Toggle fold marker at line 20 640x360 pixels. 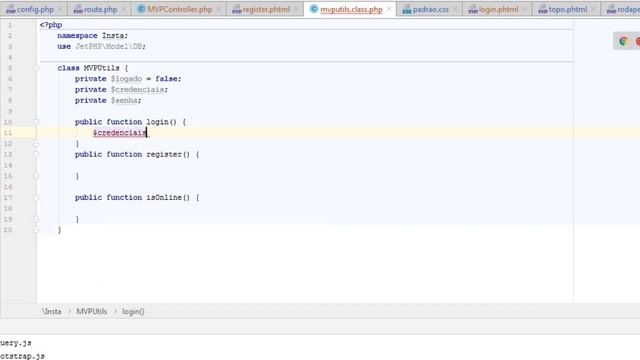(36, 230)
